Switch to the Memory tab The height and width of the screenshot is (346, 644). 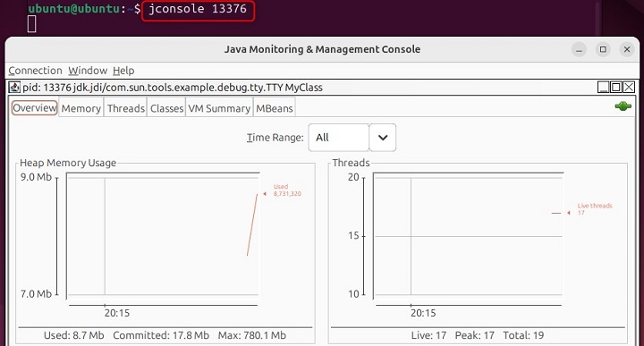pyautogui.click(x=81, y=108)
